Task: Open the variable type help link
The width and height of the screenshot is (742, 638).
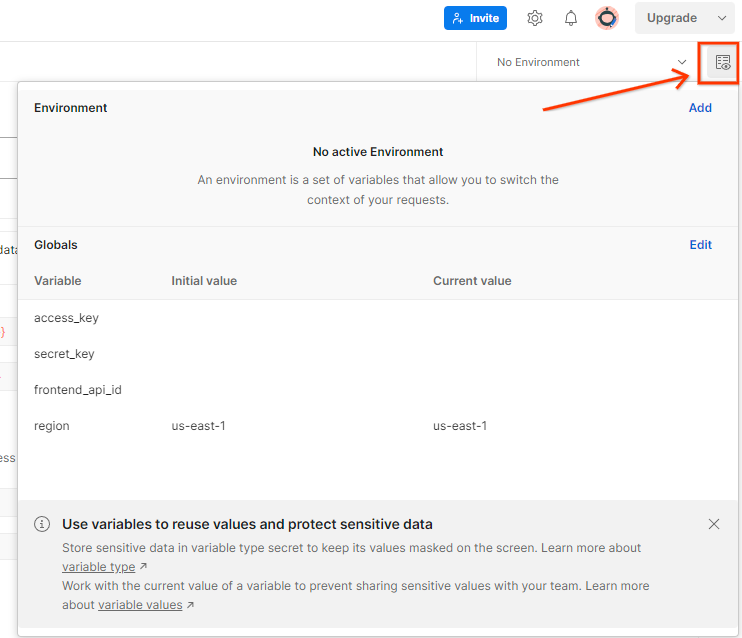Action: point(98,567)
